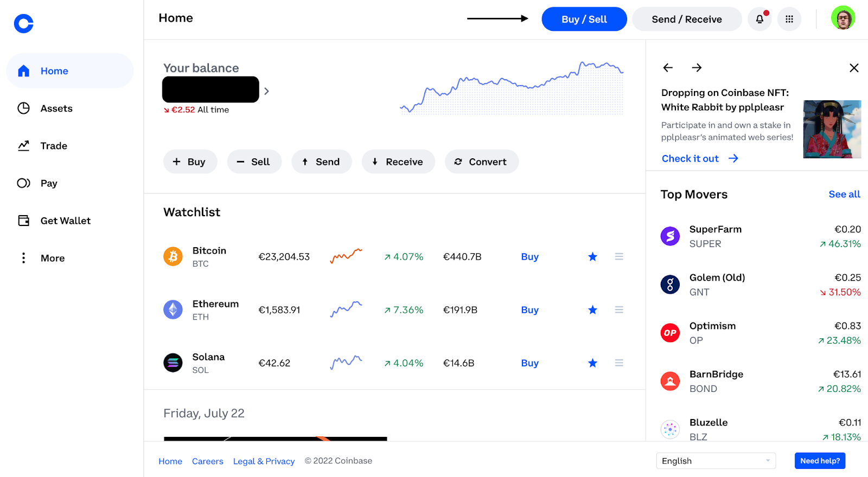Click the Bitcoin row reorder handle
This screenshot has width=868, height=477.
pos(619,256)
